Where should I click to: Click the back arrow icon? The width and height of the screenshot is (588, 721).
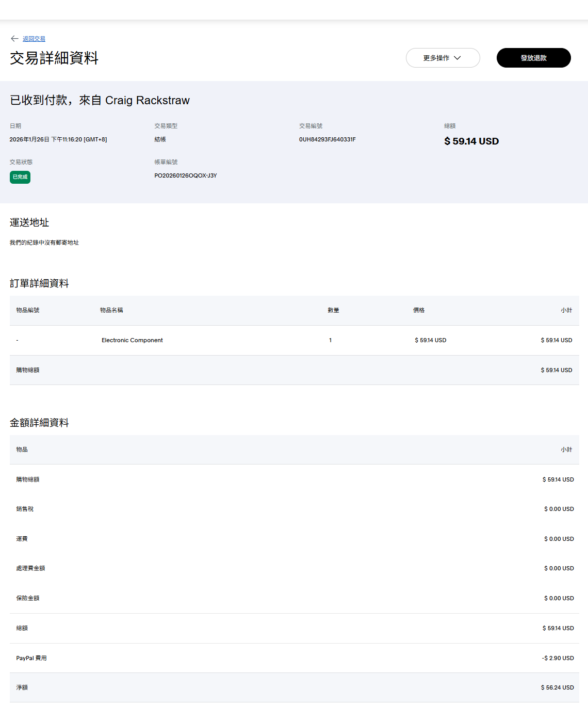(x=14, y=39)
